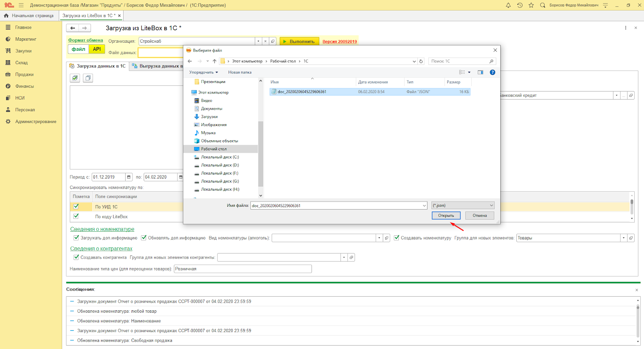Viewport: 644px width, 349px height.
Task: Close the Сообщения panel
Action: (637, 290)
